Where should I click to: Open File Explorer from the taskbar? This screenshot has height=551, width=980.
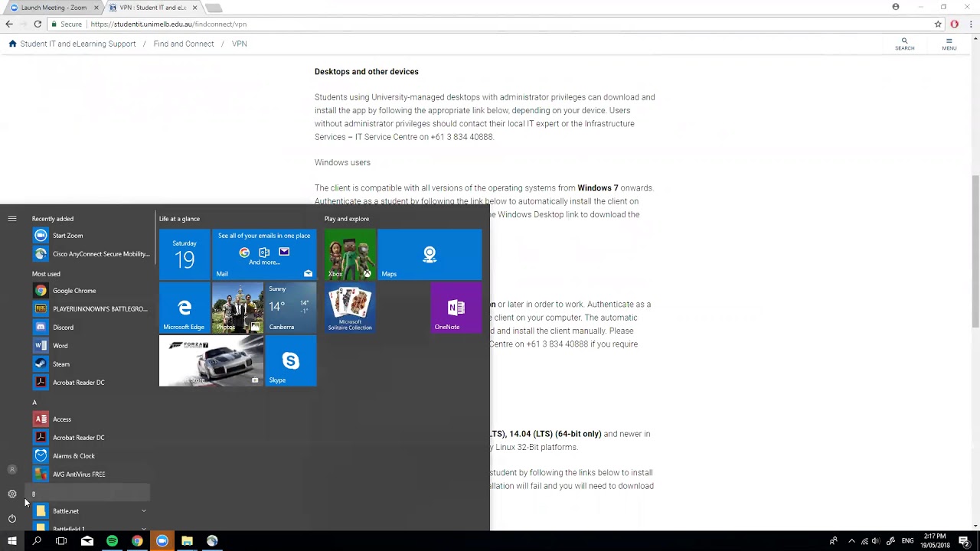coord(187,541)
